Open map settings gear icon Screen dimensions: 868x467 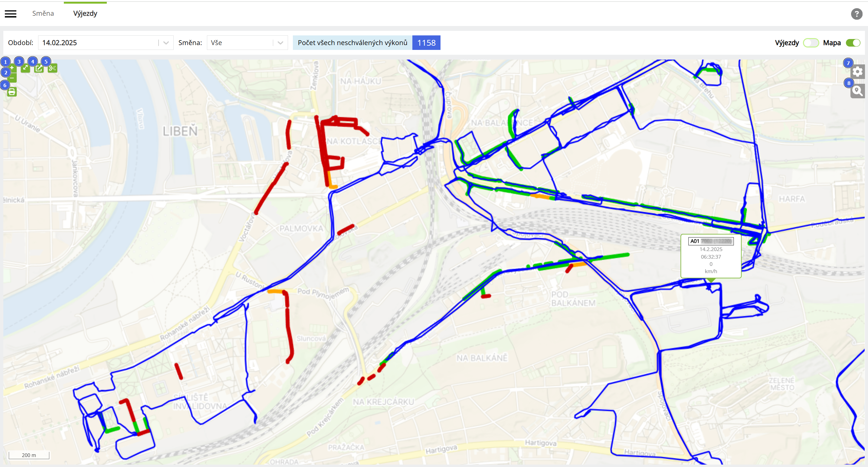point(857,71)
